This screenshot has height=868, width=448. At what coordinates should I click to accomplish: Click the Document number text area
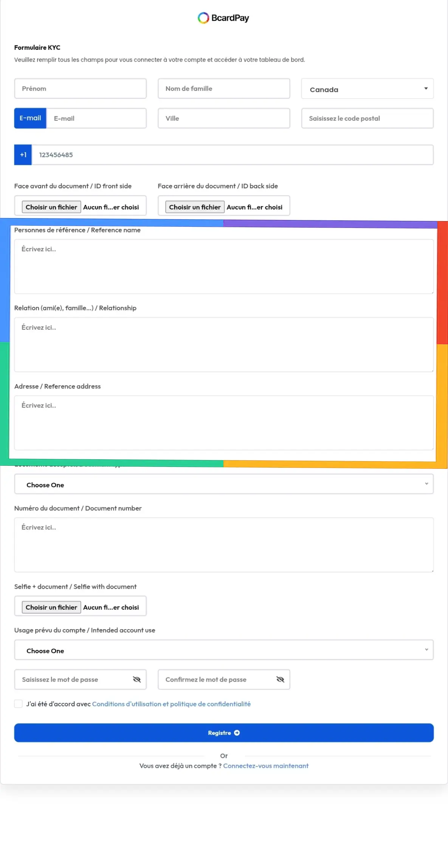[224, 544]
